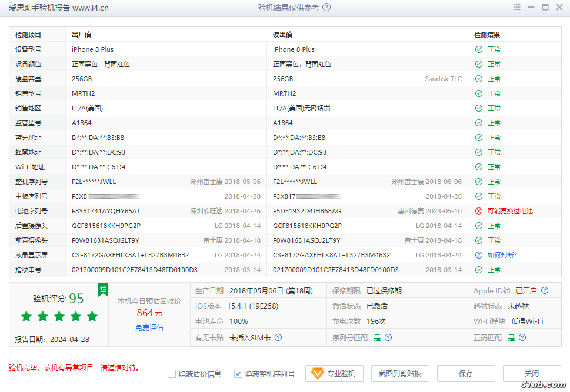The width and height of the screenshot is (570, 392).
Task: Click the help icon beside 验机结果仅供参考
Action: [326, 8]
